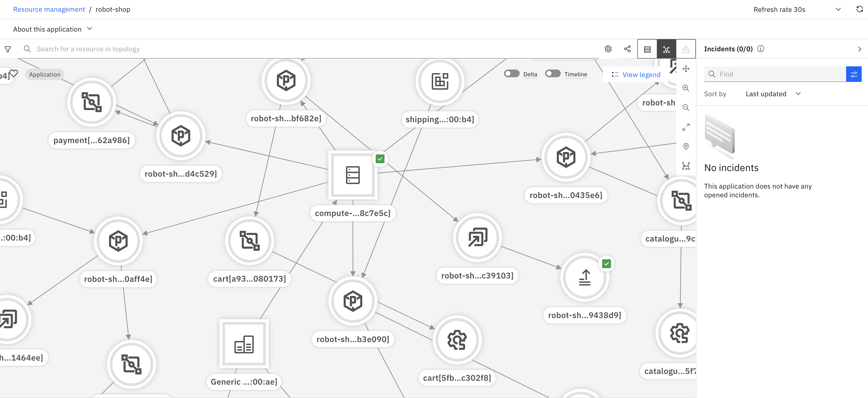The image size is (868, 398).
Task: Select robot-sh...0435e6] pod node
Action: [566, 157]
